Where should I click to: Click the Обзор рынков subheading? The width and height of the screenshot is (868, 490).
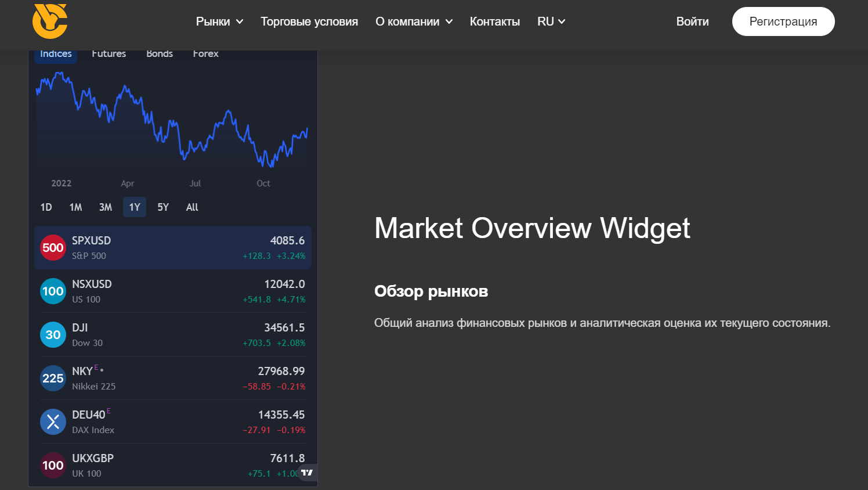tap(431, 291)
